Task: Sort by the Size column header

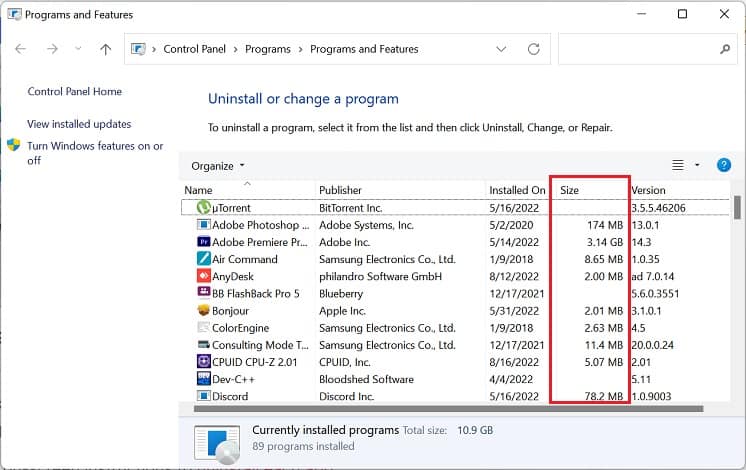Action: [569, 190]
